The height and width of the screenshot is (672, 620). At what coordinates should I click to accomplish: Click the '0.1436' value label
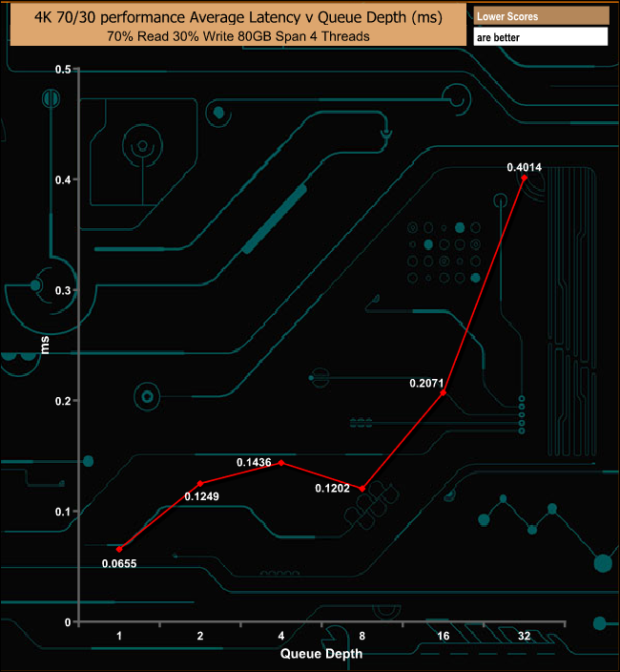point(254,462)
